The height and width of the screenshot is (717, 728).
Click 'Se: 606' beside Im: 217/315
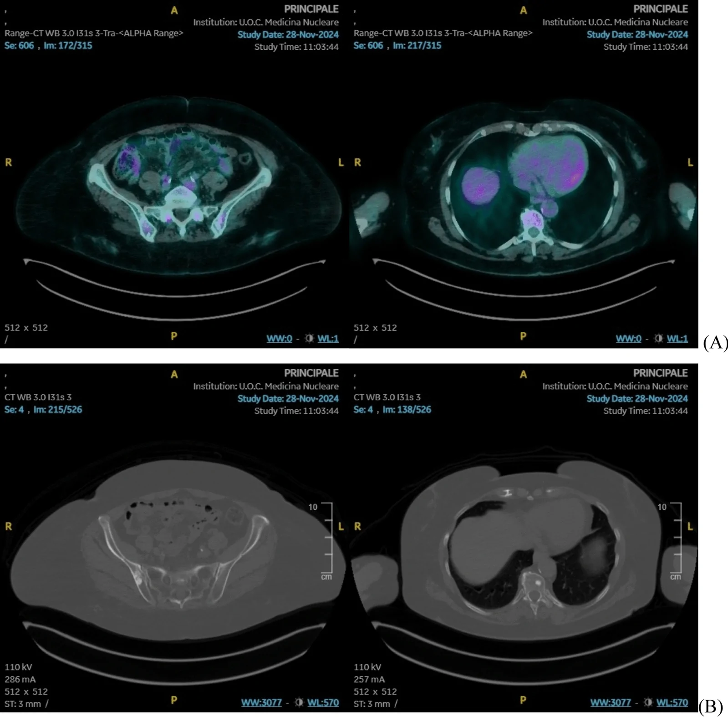click(x=368, y=46)
